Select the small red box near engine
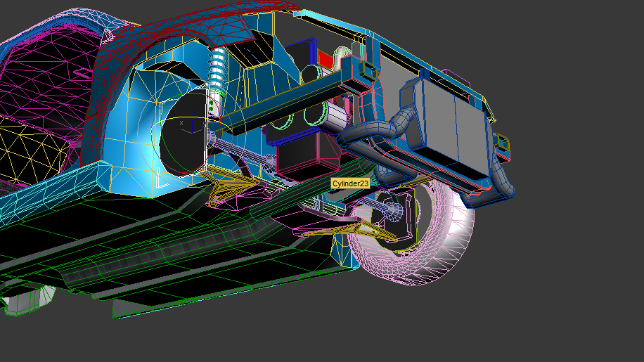Image resolution: width=644 pixels, height=362 pixels. coord(326,60)
